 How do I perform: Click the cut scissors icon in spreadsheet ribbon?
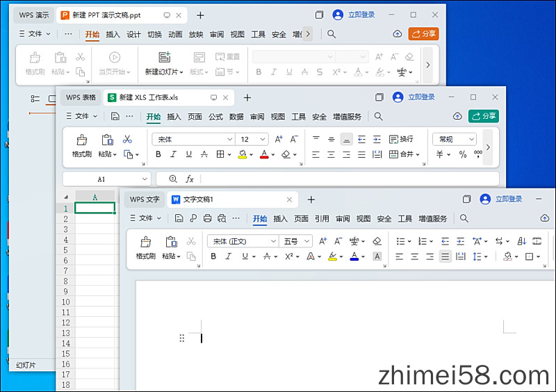point(127,139)
